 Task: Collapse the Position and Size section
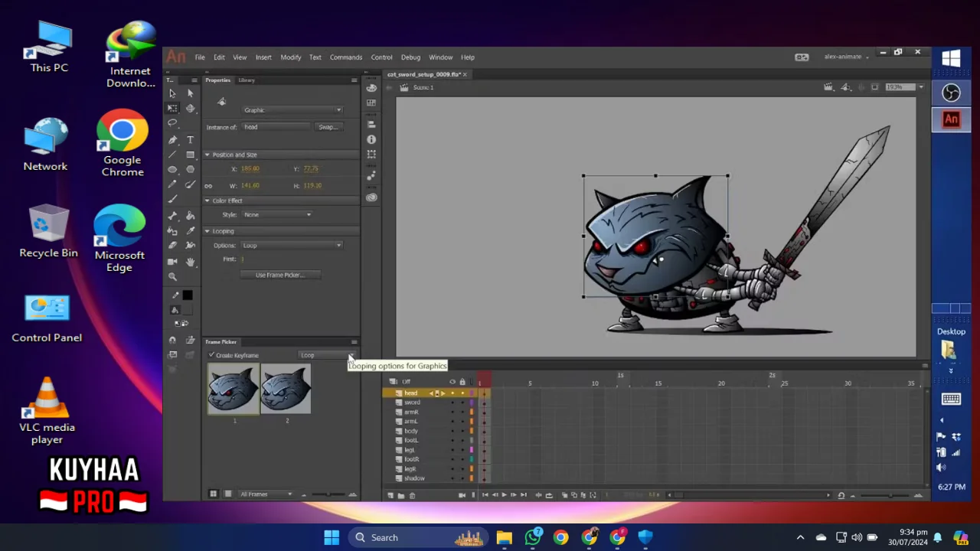tap(207, 155)
